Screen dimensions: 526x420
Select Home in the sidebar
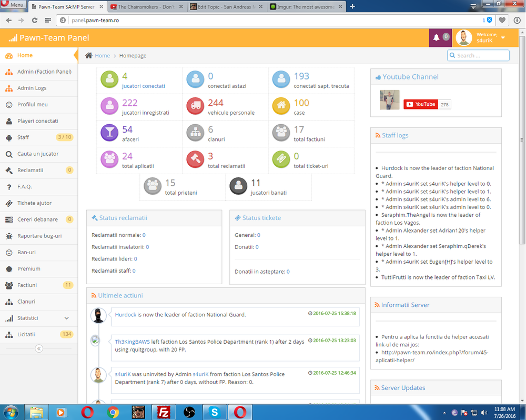pyautogui.click(x=39, y=55)
